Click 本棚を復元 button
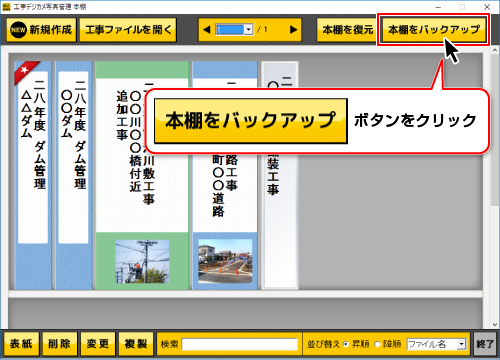 click(348, 30)
